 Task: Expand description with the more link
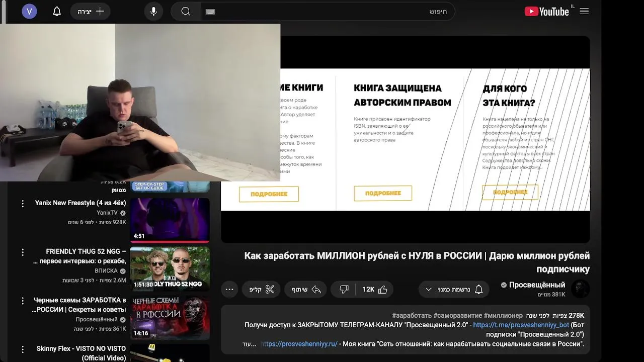click(250, 344)
